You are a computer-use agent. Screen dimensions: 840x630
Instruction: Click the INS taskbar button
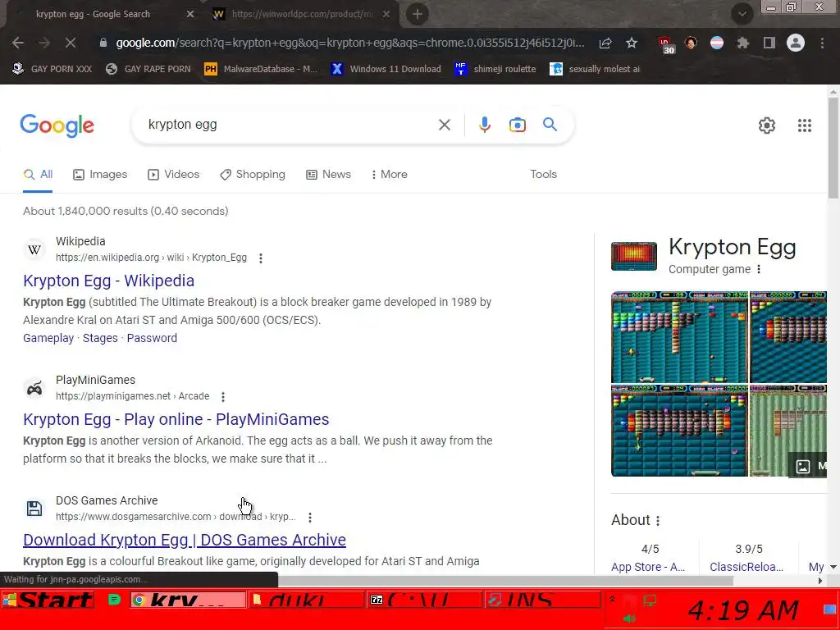tap(542, 600)
